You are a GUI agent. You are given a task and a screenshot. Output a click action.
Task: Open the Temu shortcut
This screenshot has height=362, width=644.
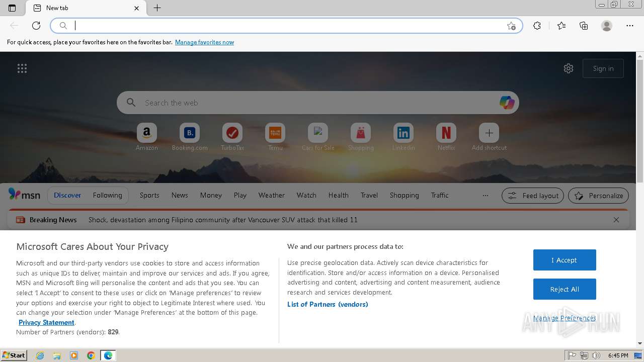coord(275,137)
